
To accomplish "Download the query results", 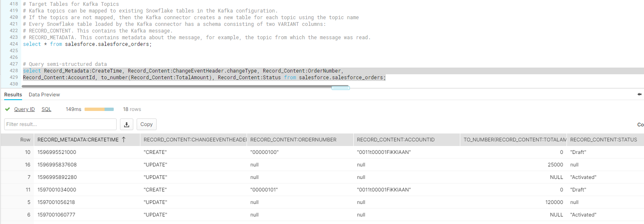I will (126, 124).
